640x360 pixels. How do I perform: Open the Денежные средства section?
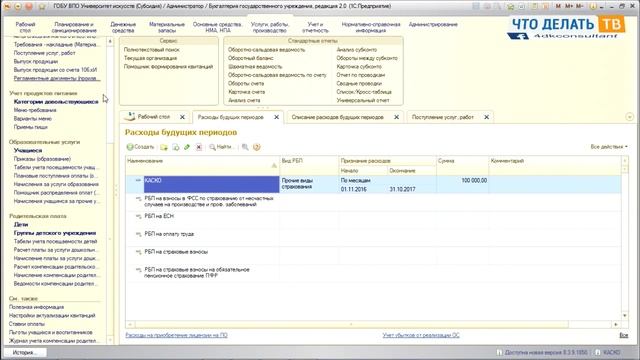click(123, 27)
